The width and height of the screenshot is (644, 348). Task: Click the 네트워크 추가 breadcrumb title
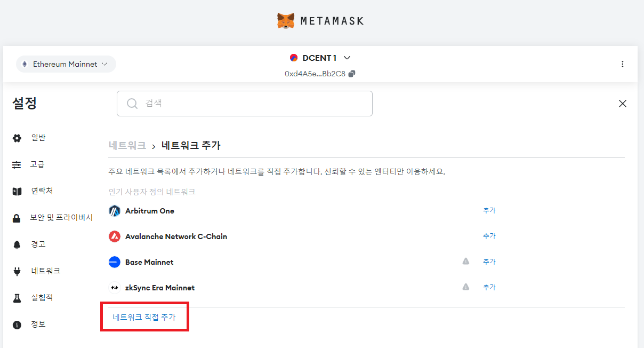[x=191, y=146]
